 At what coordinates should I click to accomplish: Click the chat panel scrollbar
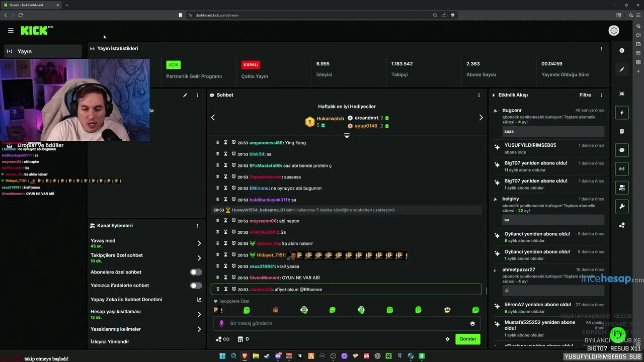pos(486,290)
